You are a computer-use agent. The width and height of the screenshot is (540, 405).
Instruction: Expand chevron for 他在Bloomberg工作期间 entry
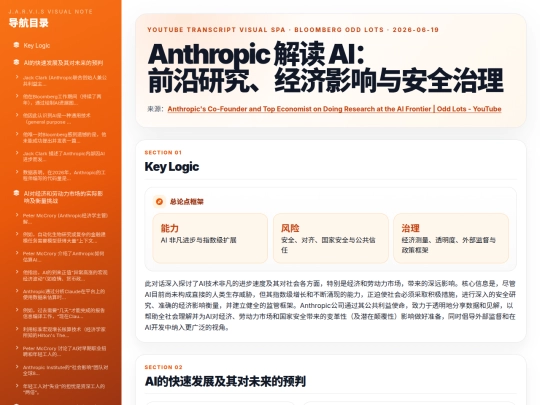click(17, 96)
